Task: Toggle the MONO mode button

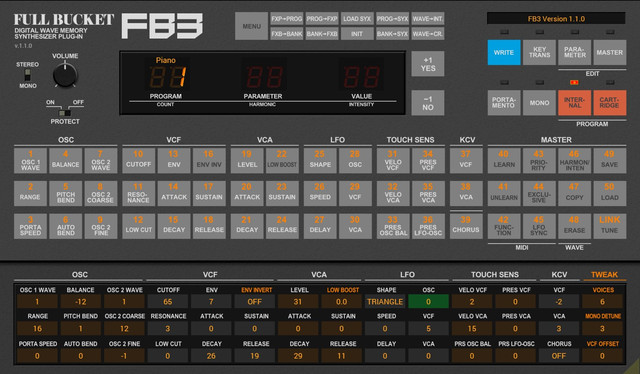Action: (539, 103)
